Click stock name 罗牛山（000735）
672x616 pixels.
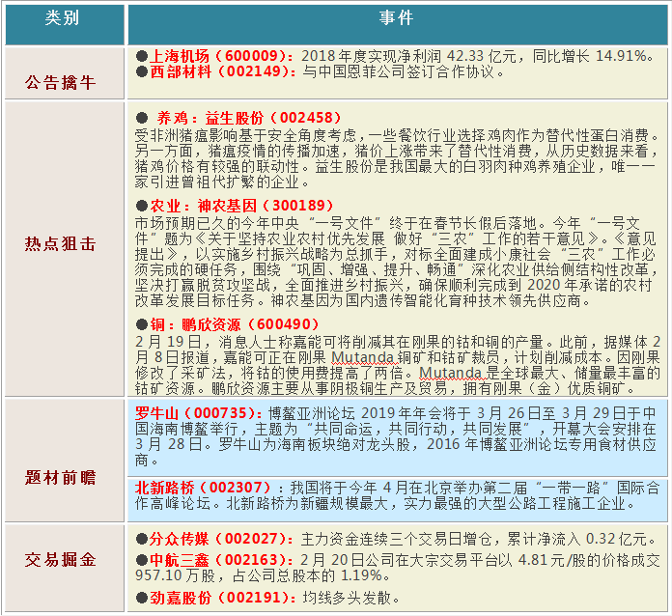coord(196,413)
